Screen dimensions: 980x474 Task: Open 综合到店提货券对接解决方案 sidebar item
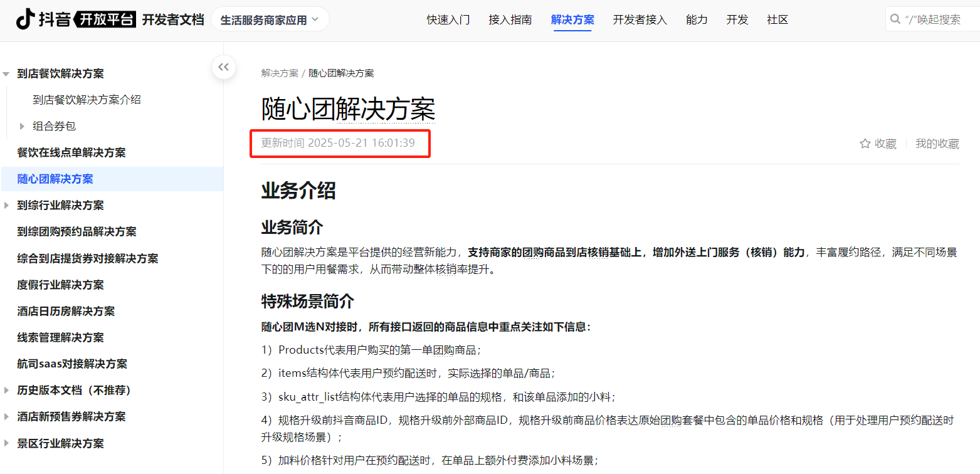tap(88, 258)
